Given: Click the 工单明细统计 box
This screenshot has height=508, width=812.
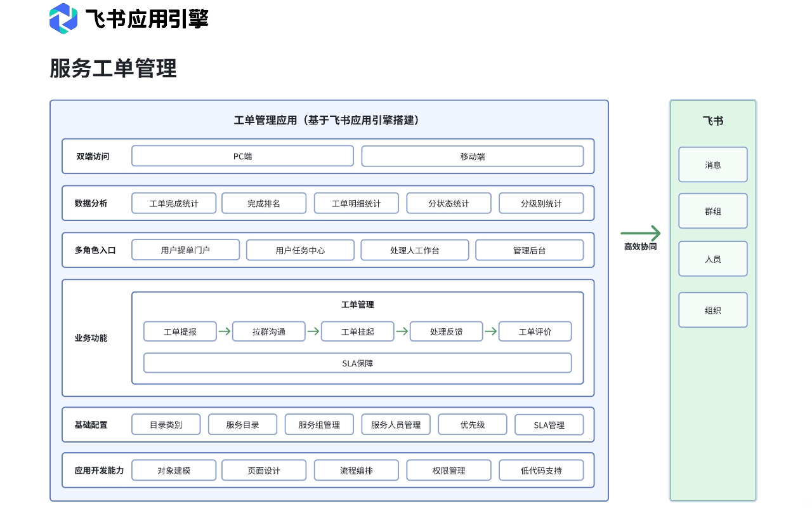Looking at the screenshot, I should pyautogui.click(x=357, y=203).
